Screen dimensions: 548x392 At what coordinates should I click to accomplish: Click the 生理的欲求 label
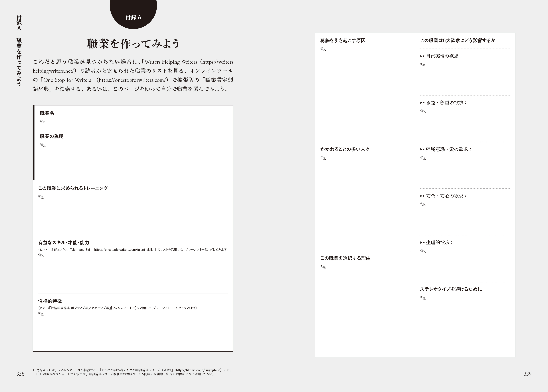point(439,242)
